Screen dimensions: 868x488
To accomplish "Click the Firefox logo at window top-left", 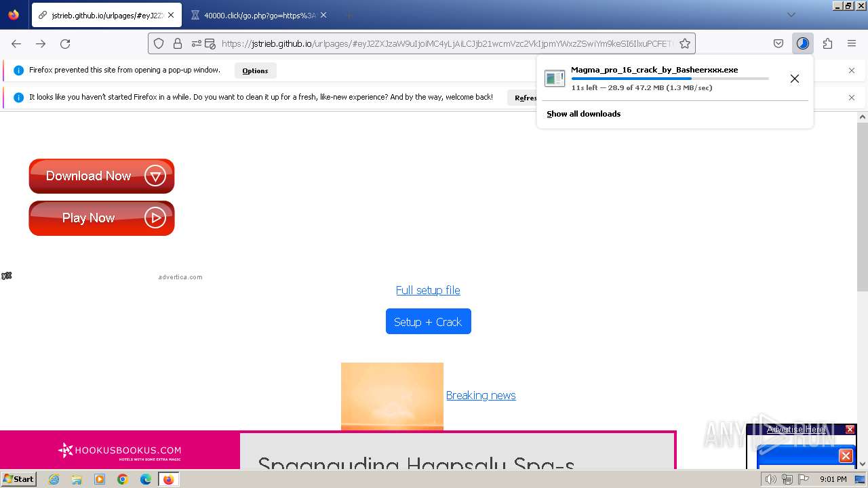I will (x=14, y=14).
